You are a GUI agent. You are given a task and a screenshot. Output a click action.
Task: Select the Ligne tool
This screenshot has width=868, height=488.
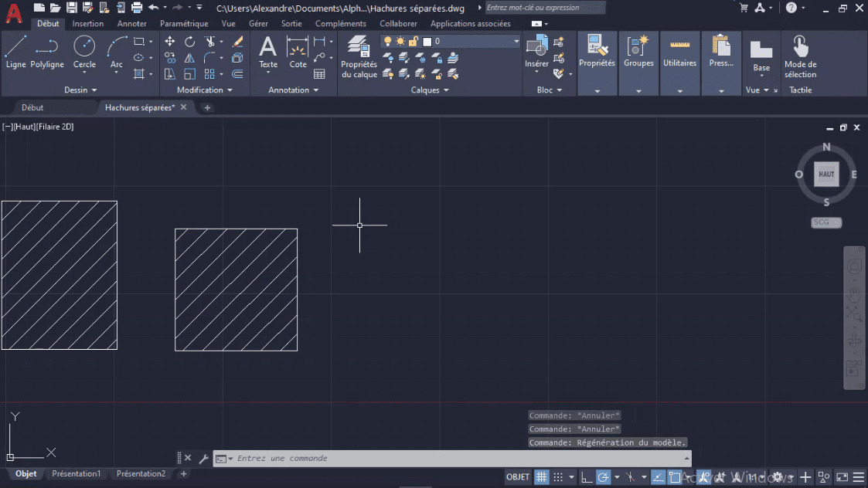[15, 54]
